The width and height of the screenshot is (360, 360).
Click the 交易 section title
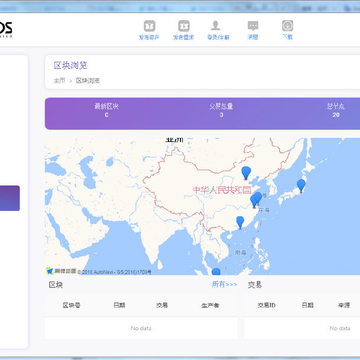click(x=255, y=285)
